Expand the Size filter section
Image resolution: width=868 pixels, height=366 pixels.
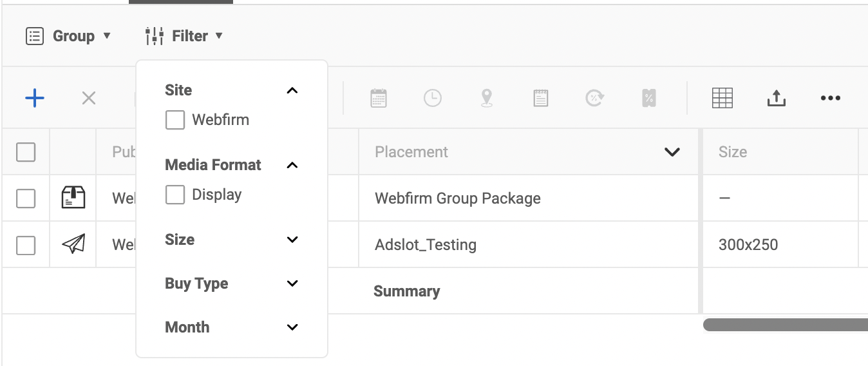point(292,240)
